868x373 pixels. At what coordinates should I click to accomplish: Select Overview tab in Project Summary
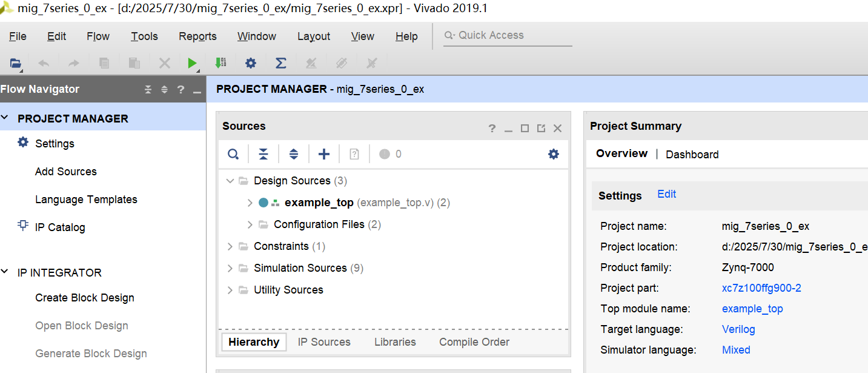[x=621, y=153]
